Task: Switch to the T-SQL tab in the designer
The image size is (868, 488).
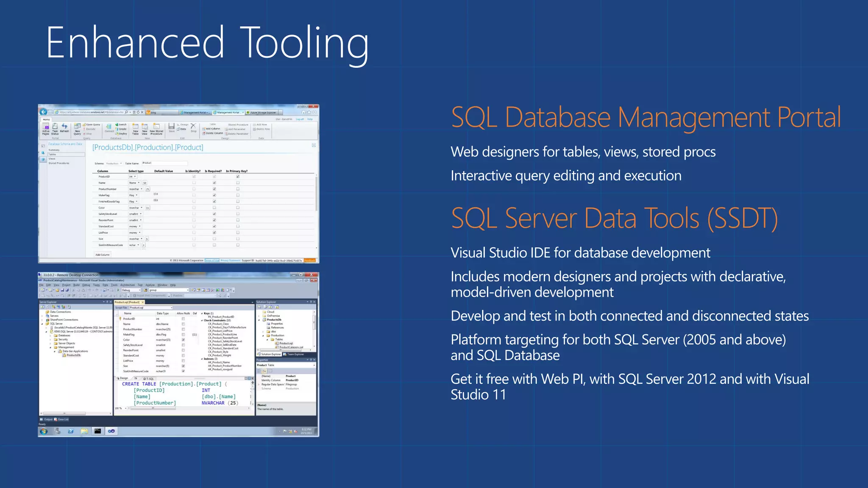Action: (x=149, y=379)
